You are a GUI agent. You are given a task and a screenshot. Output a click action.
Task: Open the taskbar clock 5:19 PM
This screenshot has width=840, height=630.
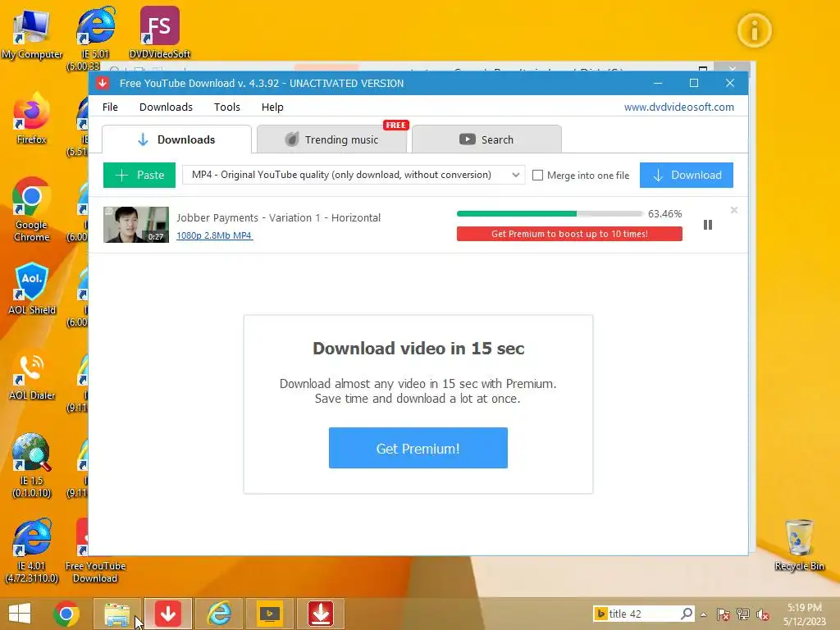[x=805, y=614]
